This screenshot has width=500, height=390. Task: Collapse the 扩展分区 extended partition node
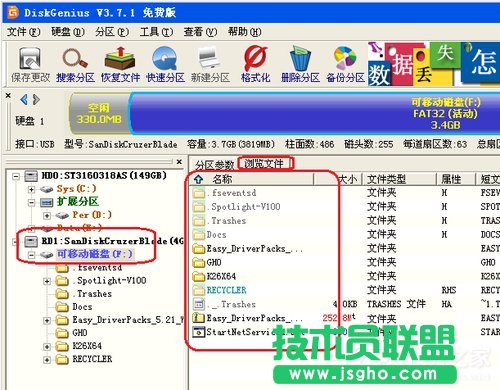[x=31, y=202]
